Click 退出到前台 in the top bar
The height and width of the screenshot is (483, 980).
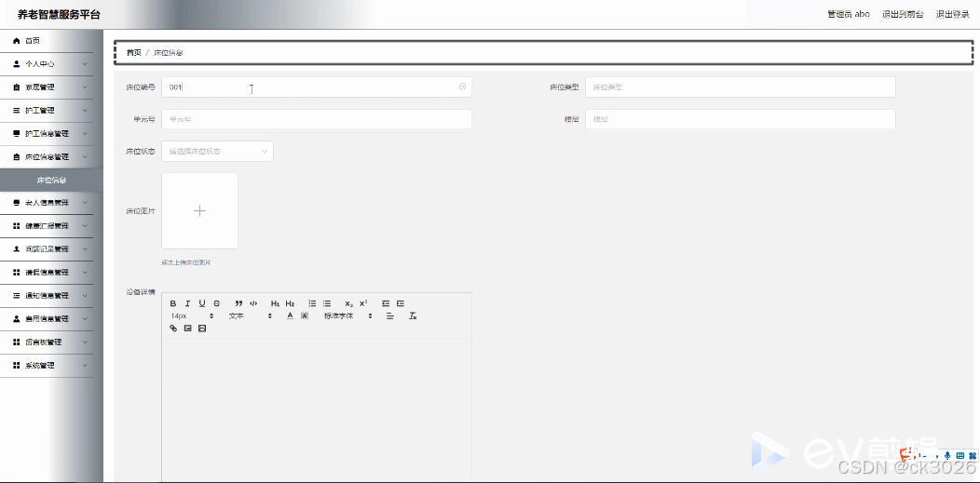(903, 14)
